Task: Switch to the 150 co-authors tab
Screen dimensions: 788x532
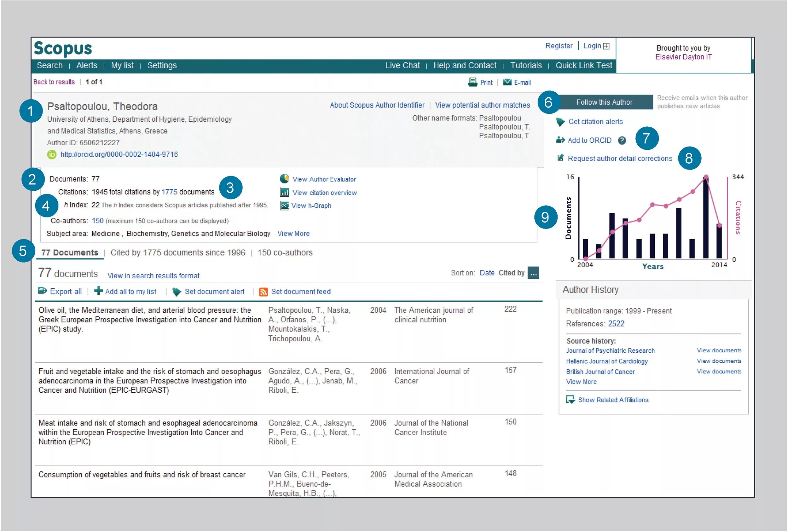Action: pyautogui.click(x=285, y=253)
